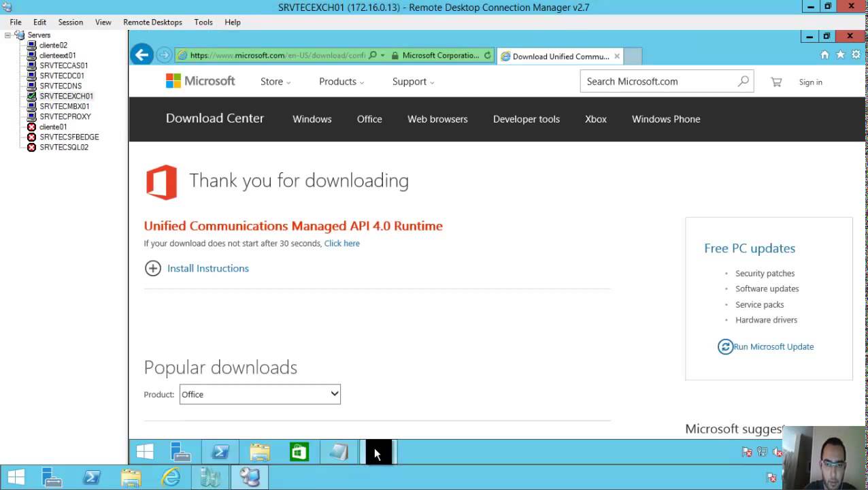Viewport: 868px width, 490px height.
Task: Open the Windows Phone category
Action: (666, 119)
